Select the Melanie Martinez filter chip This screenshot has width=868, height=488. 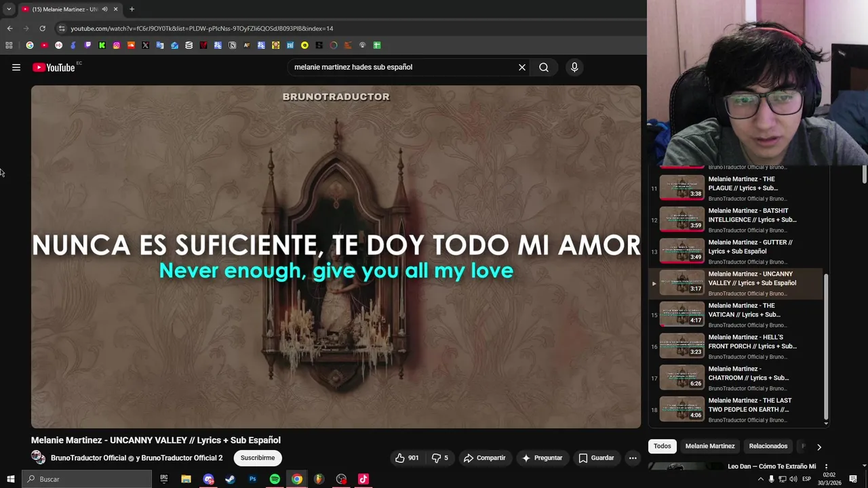pos(710,446)
